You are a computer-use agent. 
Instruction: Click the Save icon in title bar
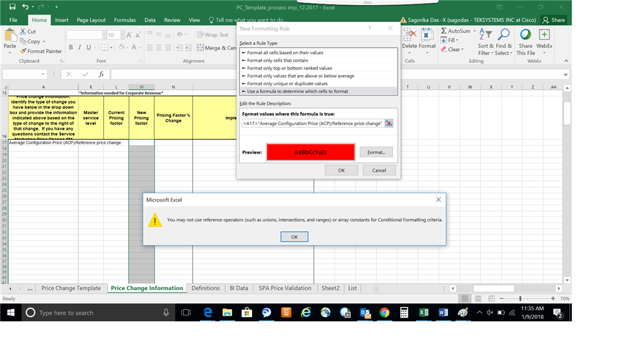point(12,6)
